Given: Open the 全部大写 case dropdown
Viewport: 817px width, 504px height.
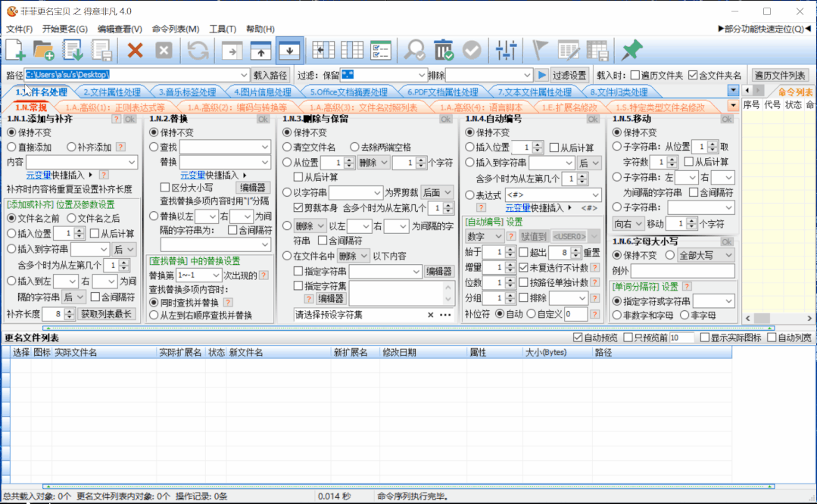Looking at the screenshot, I should pos(706,255).
